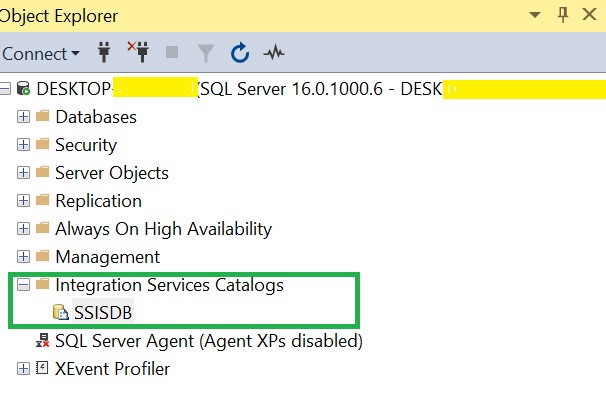Select the SSISDB catalog node

[103, 313]
